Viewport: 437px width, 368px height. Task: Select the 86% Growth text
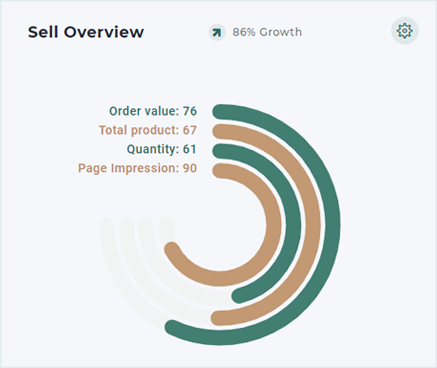coord(267,32)
